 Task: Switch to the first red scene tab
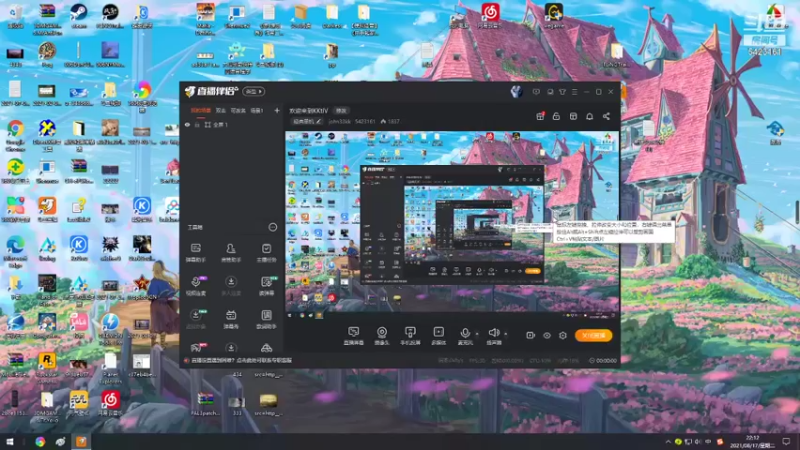click(x=201, y=110)
